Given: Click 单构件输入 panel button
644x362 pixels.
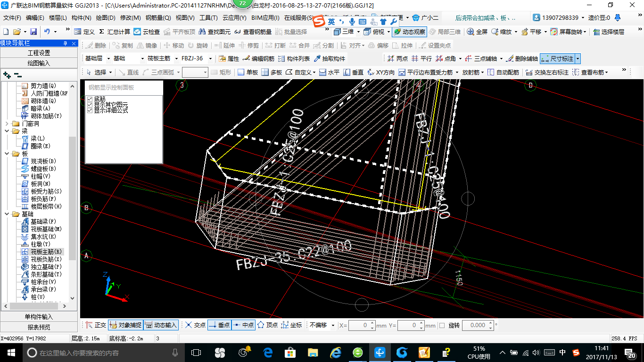Looking at the screenshot, I should (x=39, y=317).
